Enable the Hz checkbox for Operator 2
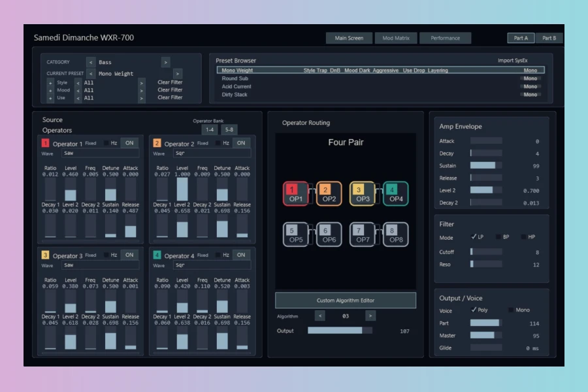Image resolution: width=588 pixels, height=392 pixels. pos(219,143)
